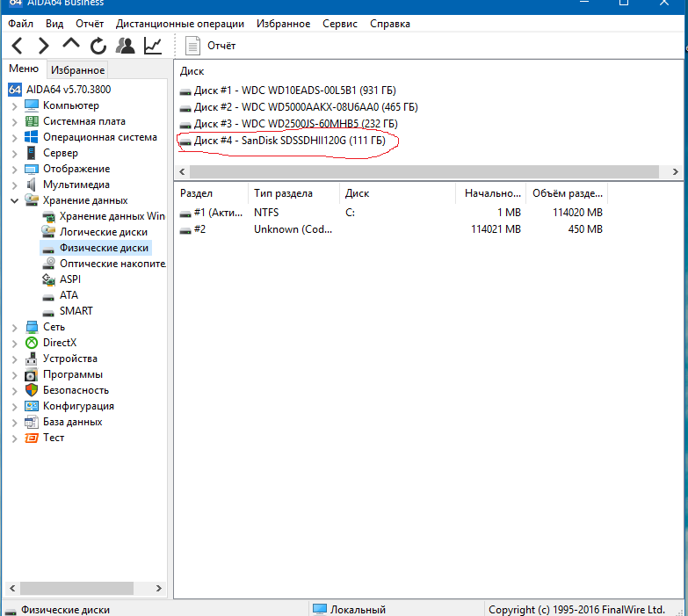The height and width of the screenshot is (616, 688).
Task: Click the Forward navigation arrow
Action: click(43, 46)
